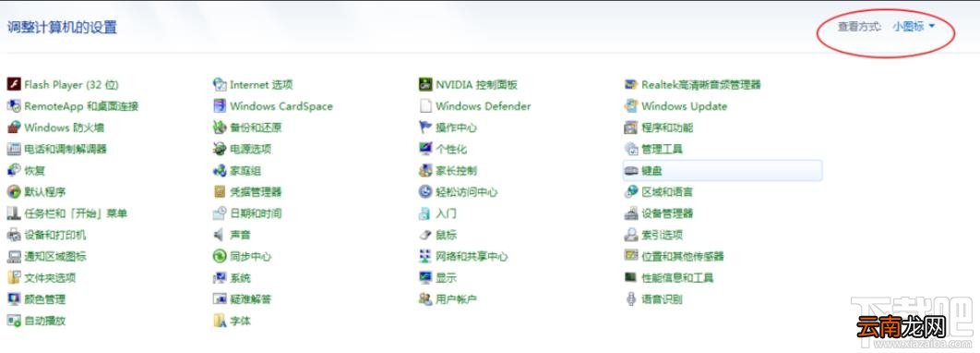980x353 pixels.
Task: Click the 凭据管理器 icon
Action: (x=220, y=191)
